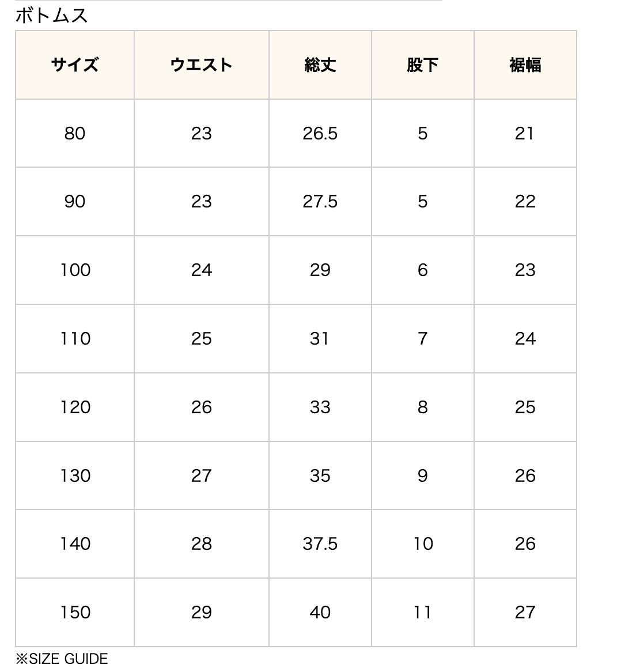Select the size 150 row label
Screen dimensions: 621x672
point(75,613)
